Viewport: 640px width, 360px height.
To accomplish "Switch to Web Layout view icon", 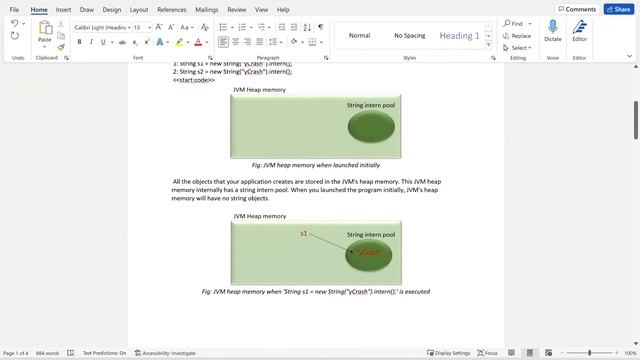I will coord(548,353).
